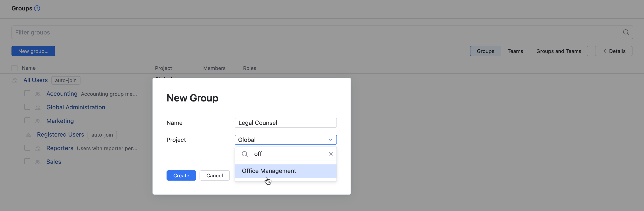This screenshot has height=211, width=644.
Task: Click the Project column header
Action: tap(163, 68)
